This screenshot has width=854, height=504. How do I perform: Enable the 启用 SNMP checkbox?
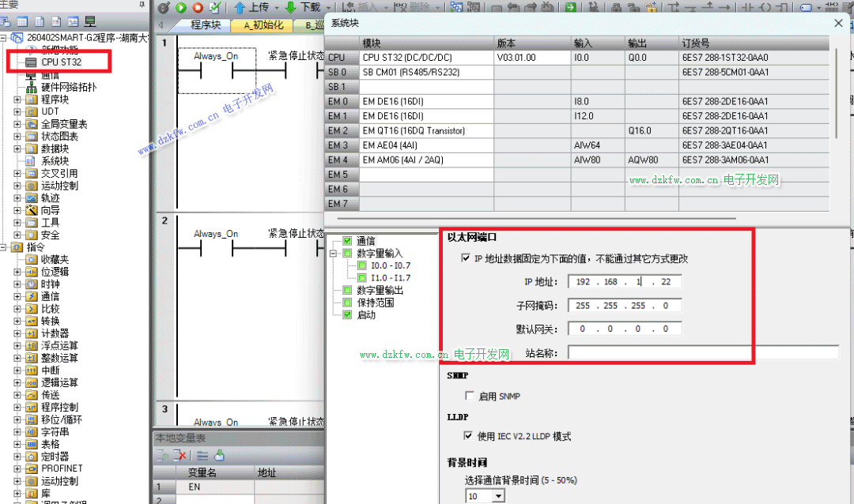(x=470, y=396)
